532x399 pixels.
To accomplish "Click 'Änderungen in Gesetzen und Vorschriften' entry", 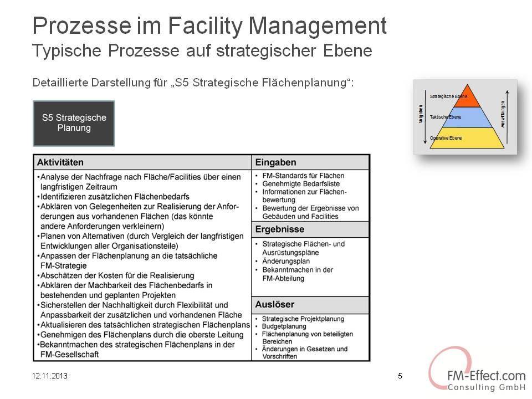I will pos(301,352).
